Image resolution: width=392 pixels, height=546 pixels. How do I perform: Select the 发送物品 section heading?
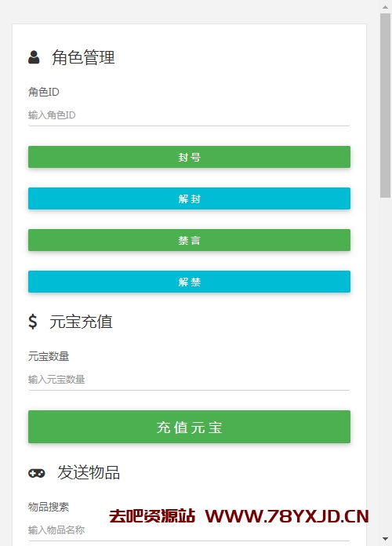[x=89, y=472]
